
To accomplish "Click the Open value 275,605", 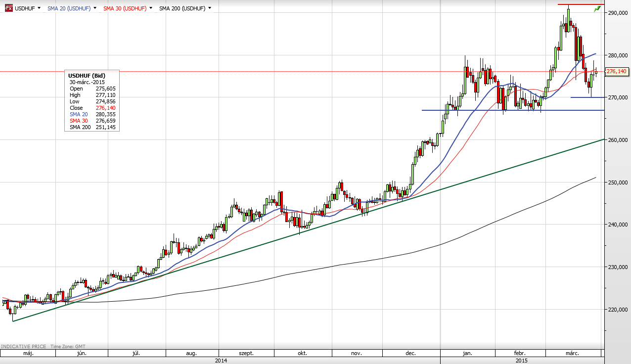I will click(x=105, y=89).
